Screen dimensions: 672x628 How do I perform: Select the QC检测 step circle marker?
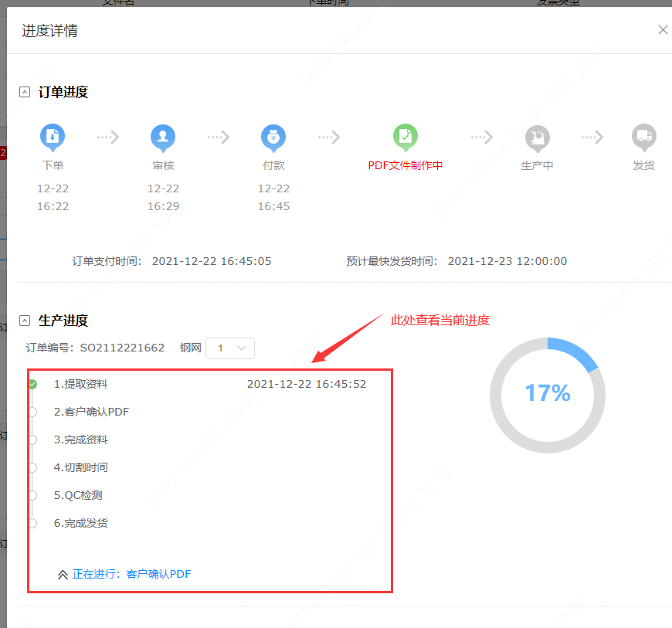pos(32,495)
